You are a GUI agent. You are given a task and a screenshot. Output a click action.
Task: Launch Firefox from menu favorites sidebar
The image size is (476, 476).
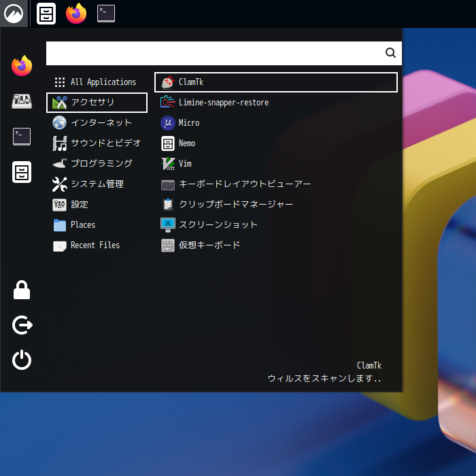pos(22,66)
